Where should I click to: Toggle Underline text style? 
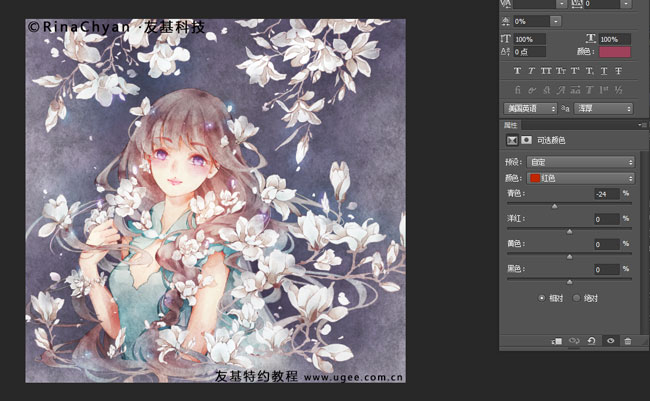pyautogui.click(x=604, y=71)
